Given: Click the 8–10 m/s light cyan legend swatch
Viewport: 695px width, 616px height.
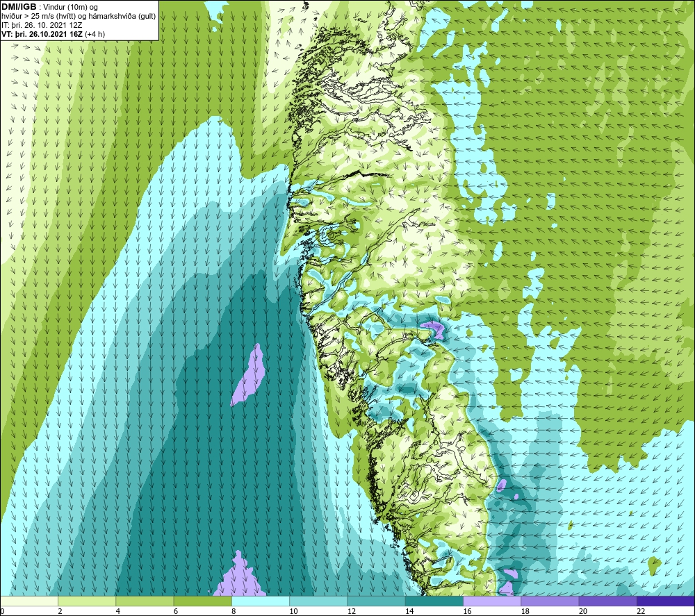Looking at the screenshot, I should [261, 601].
